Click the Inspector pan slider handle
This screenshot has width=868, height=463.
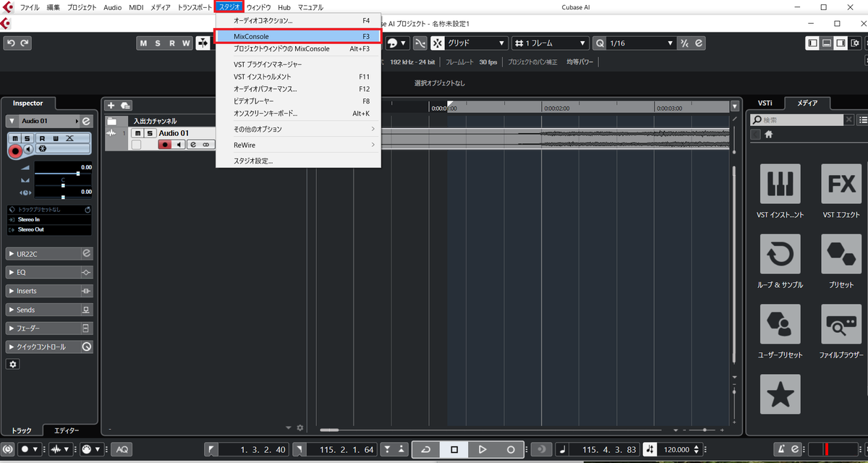(63, 185)
